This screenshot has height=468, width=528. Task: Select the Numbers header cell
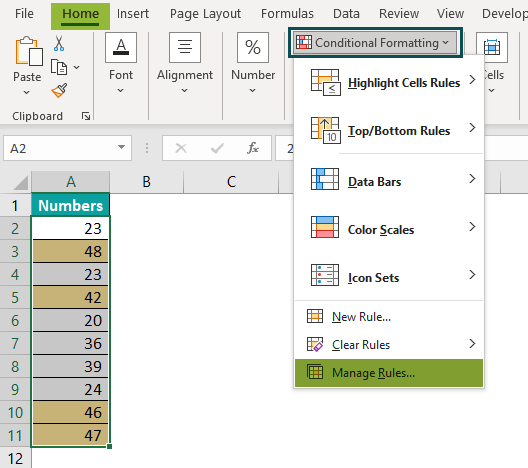pyautogui.click(x=70, y=205)
